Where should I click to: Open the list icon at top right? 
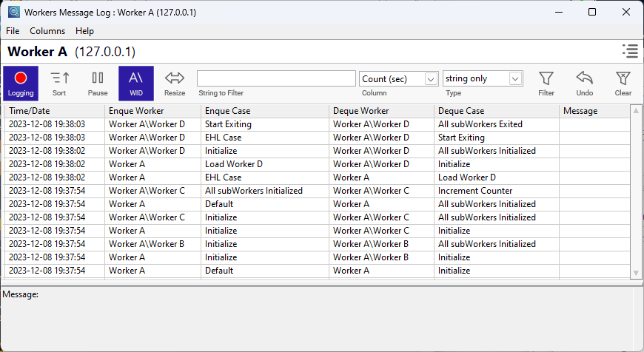click(630, 51)
